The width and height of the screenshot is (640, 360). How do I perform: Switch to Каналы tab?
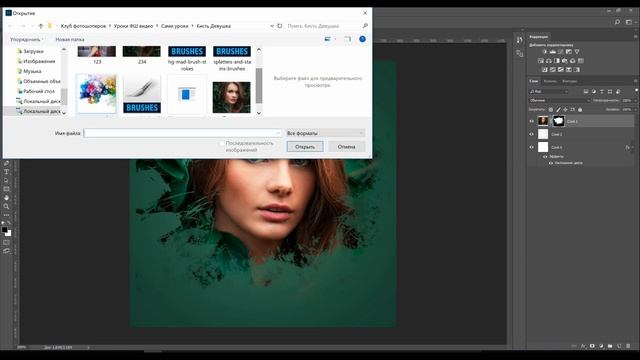pos(550,81)
